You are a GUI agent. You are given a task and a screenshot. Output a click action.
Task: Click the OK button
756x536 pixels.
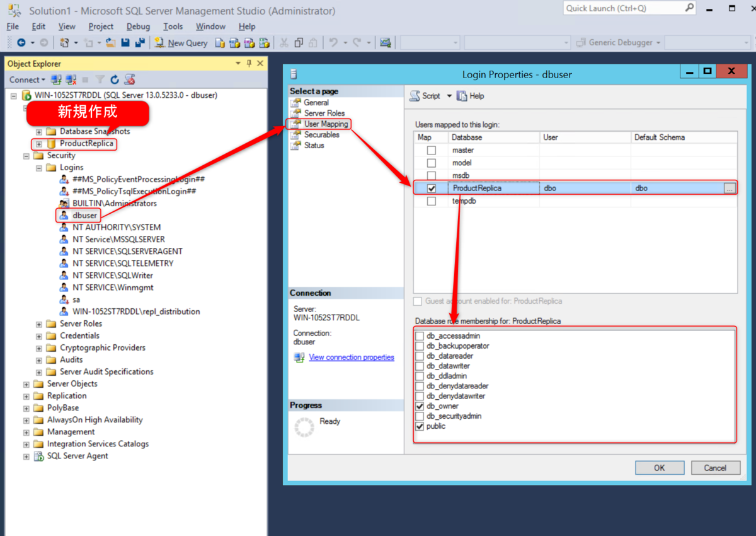tap(660, 468)
